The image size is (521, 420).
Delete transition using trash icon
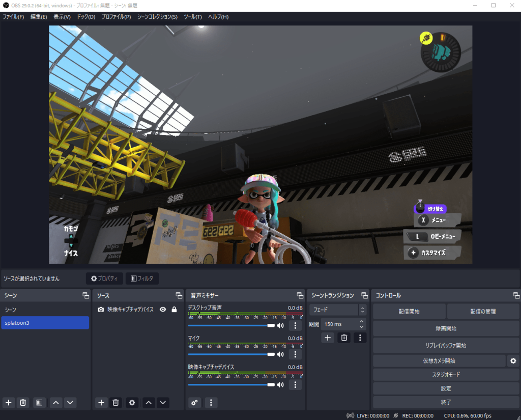click(344, 338)
